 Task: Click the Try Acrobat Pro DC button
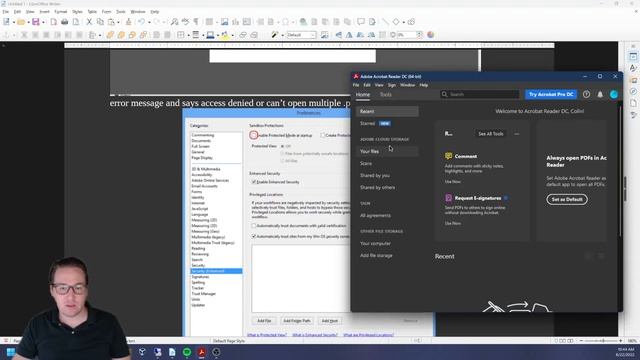(551, 94)
